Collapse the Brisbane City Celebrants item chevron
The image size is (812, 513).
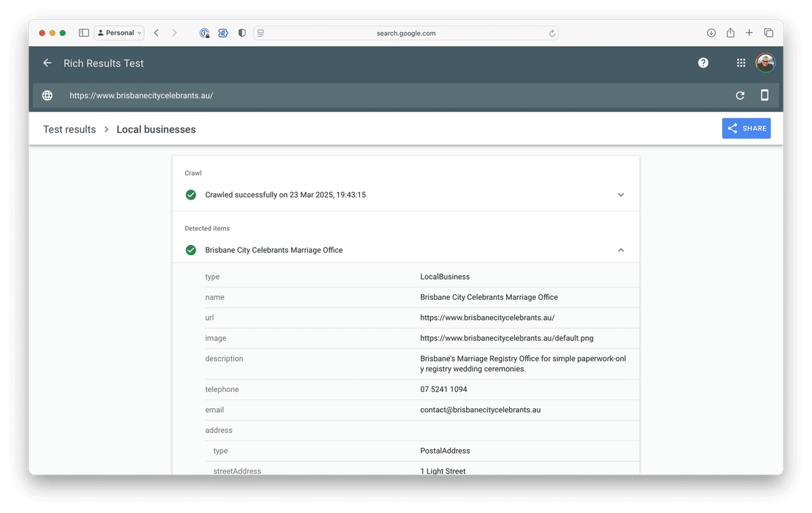[621, 250]
